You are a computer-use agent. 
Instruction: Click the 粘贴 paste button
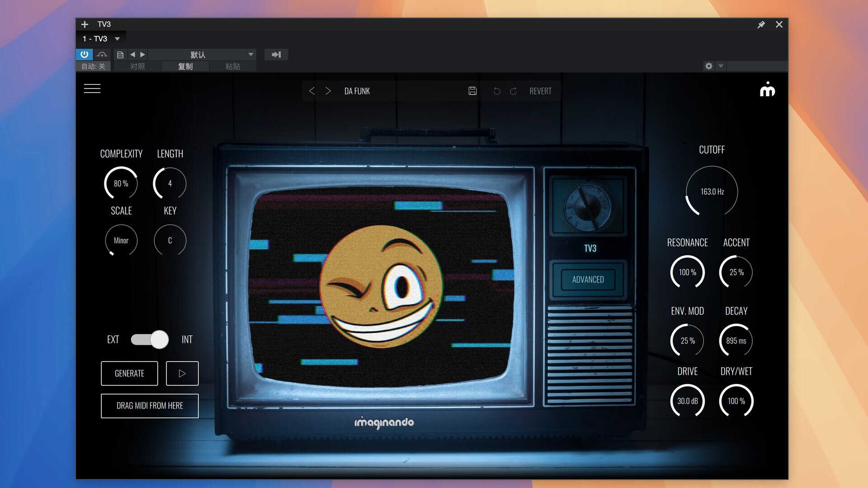point(233,66)
